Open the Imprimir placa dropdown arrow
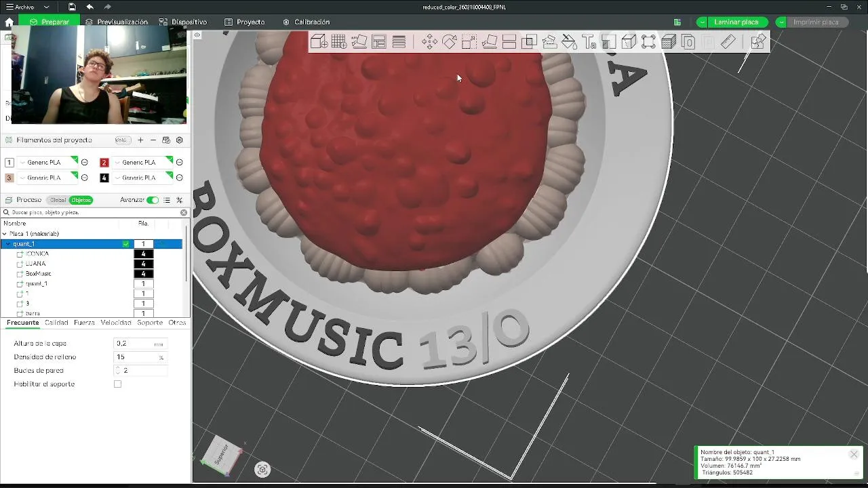 click(781, 22)
